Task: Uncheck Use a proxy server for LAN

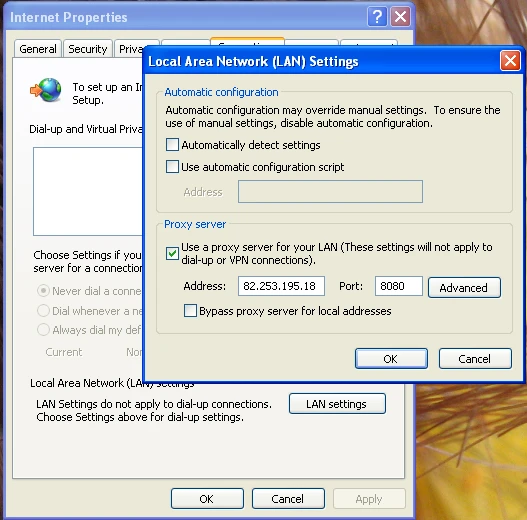Action: (172, 253)
